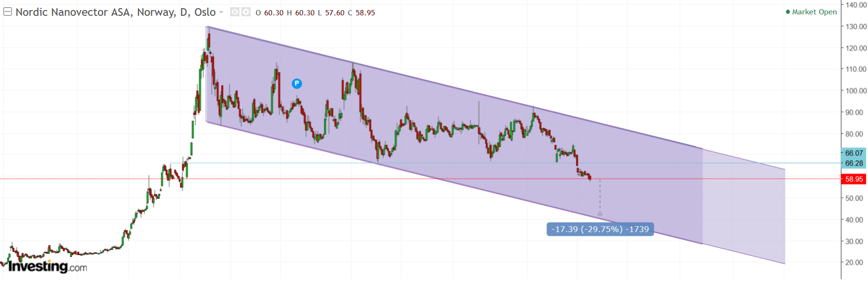The height and width of the screenshot is (283, 868).
Task: Click the Market Open status indicator
Action: [811, 12]
